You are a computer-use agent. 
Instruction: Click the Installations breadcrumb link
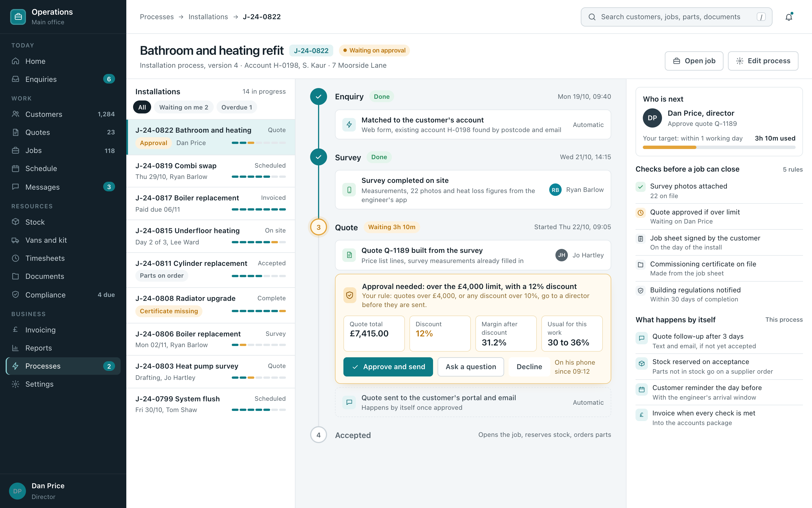(x=208, y=17)
